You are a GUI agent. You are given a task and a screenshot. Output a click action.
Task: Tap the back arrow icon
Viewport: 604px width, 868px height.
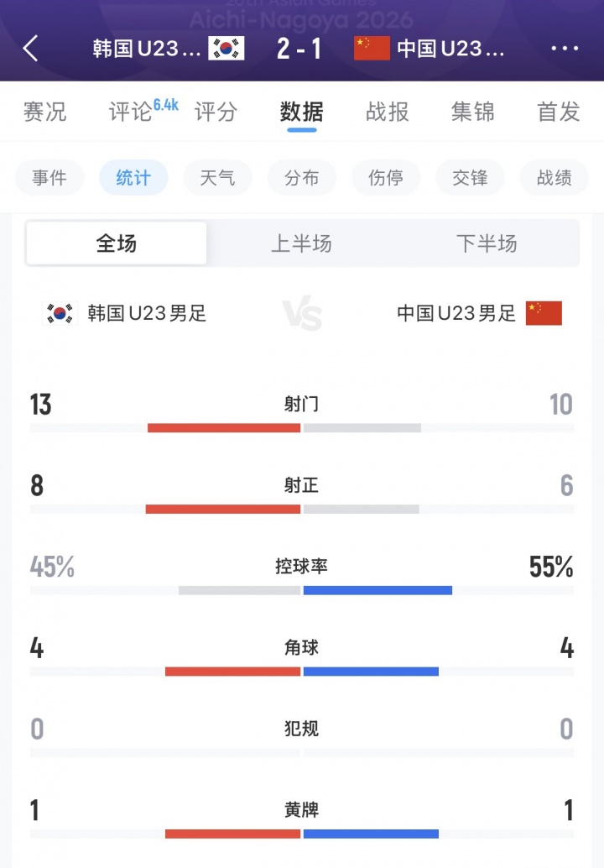point(31,48)
